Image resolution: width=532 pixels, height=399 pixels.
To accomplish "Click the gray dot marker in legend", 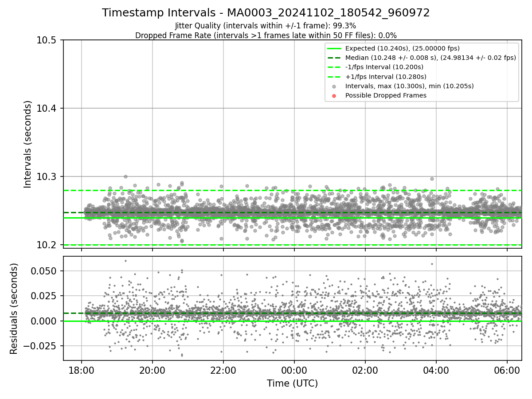I will [334, 86].
